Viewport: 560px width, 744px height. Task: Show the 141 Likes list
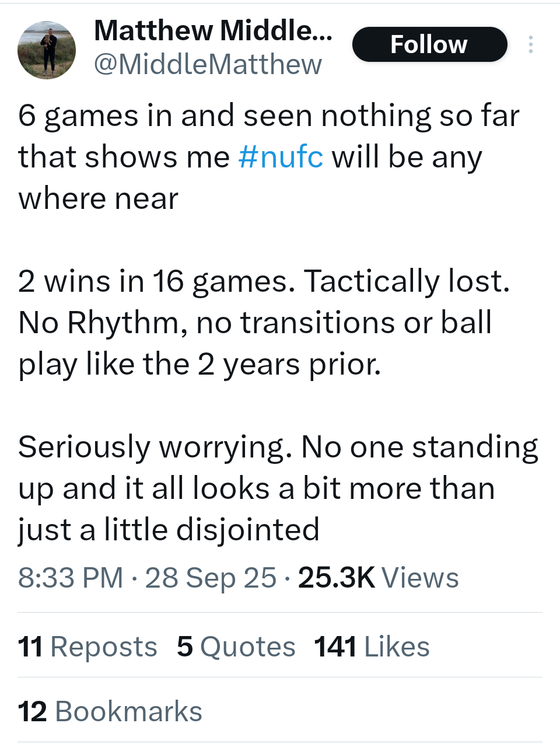click(x=372, y=647)
